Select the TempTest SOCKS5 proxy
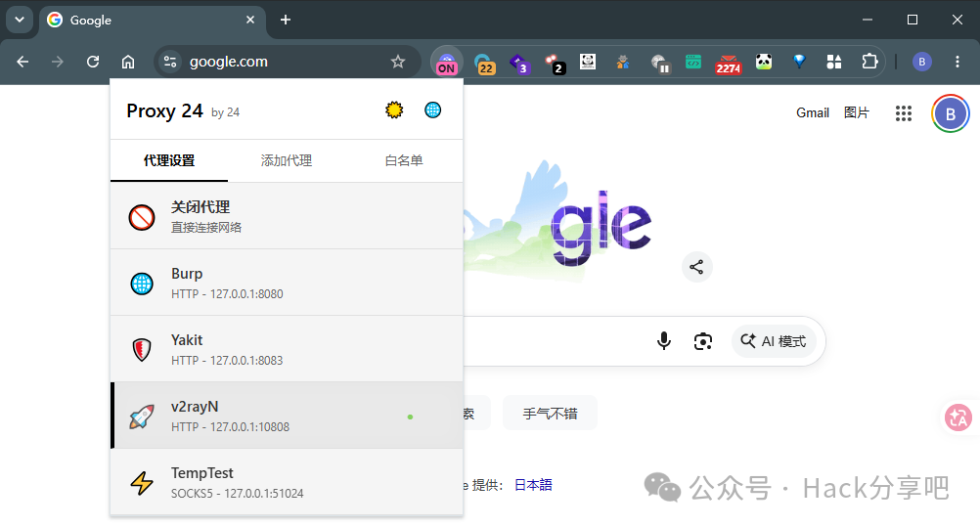 (x=287, y=481)
